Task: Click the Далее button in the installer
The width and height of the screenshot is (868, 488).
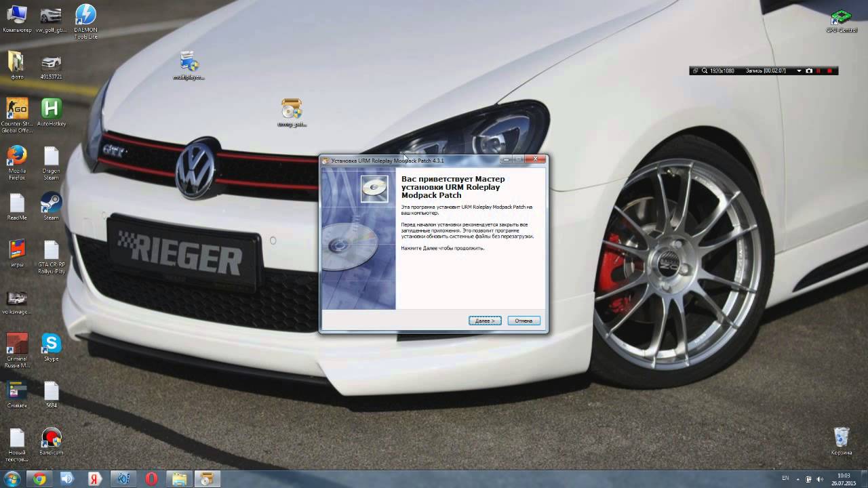Action: (x=485, y=321)
